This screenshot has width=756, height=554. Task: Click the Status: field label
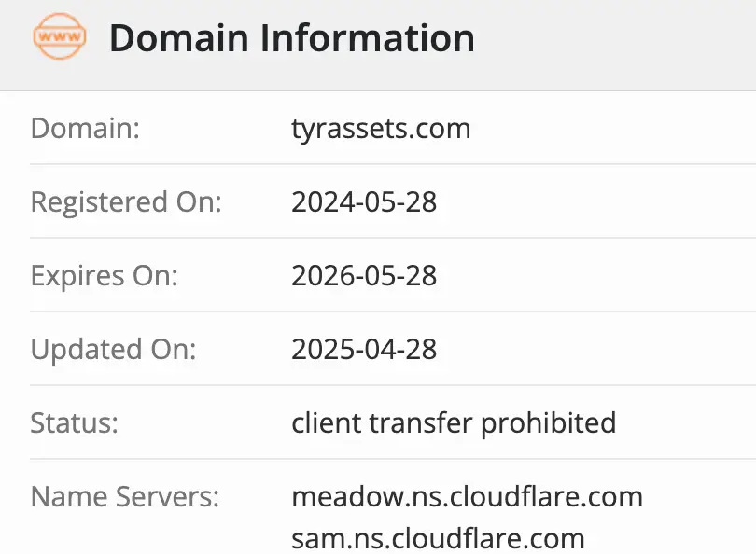(75, 423)
